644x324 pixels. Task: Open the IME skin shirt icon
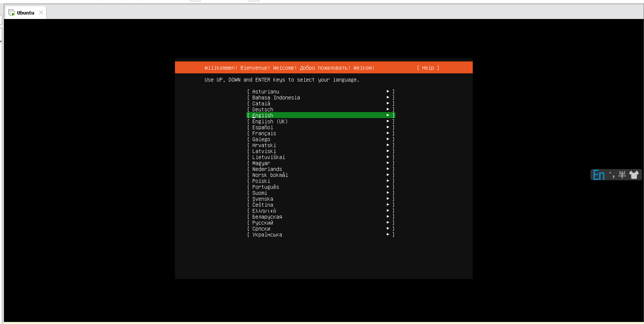pyautogui.click(x=634, y=175)
